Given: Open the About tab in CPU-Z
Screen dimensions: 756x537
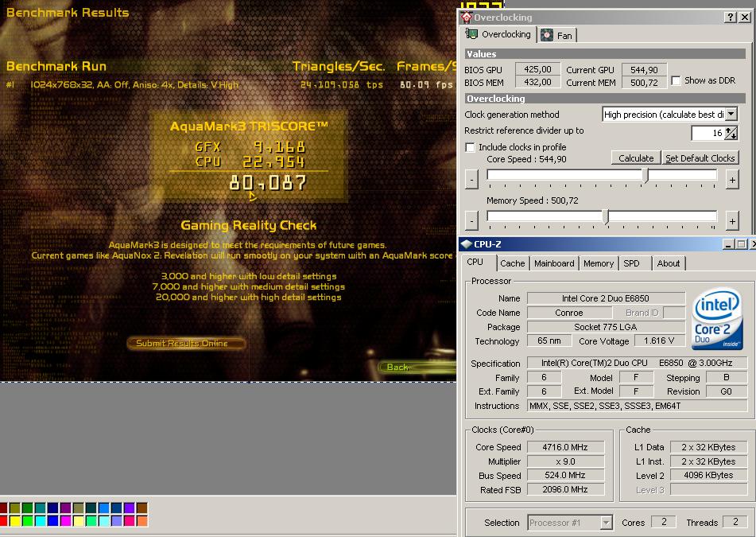Looking at the screenshot, I should pyautogui.click(x=669, y=263).
